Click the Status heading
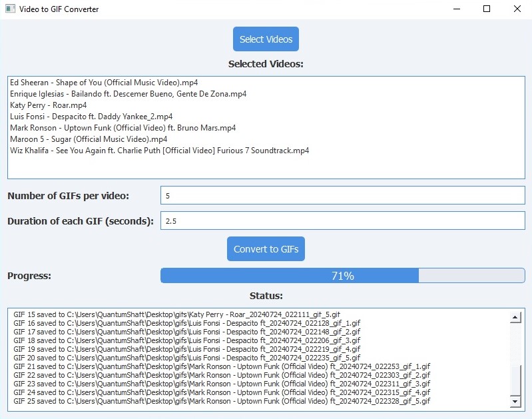 [266, 296]
